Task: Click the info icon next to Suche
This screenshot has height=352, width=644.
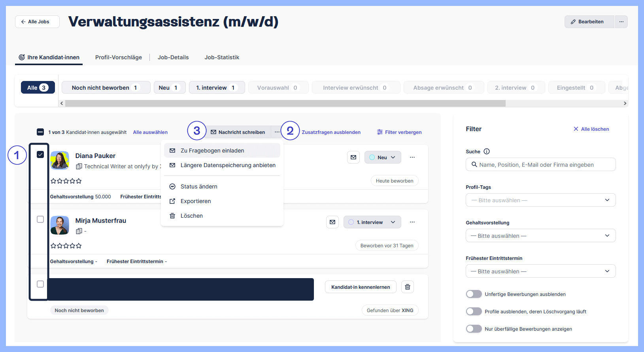Action: 487,151
